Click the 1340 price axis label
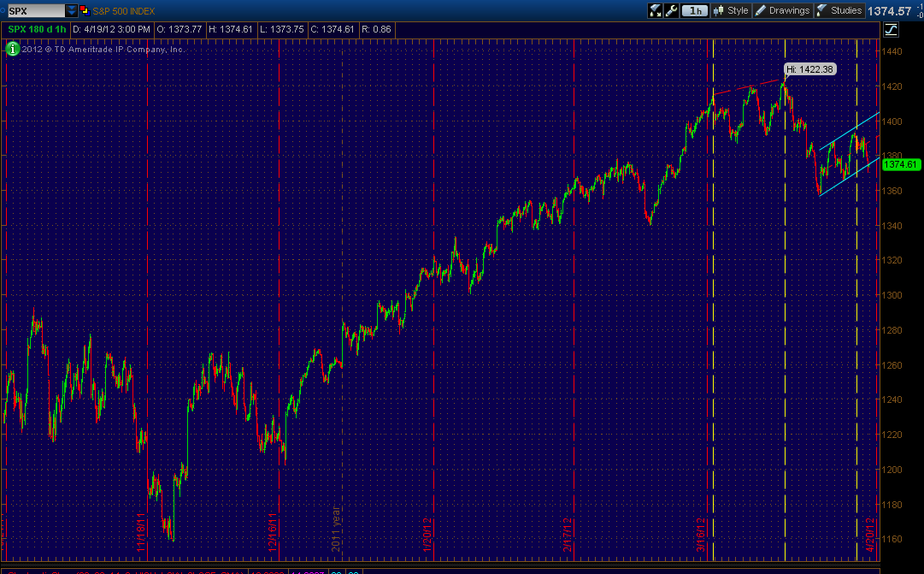The image size is (924, 574). coord(892,226)
